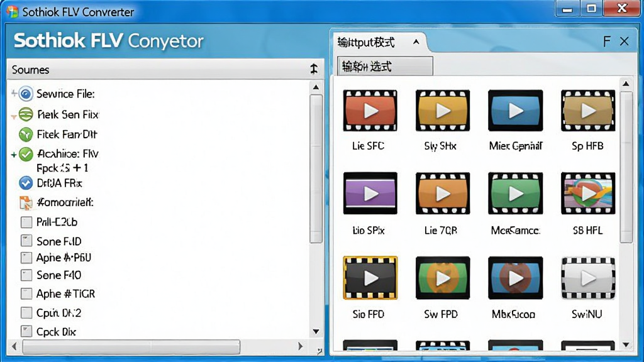This screenshot has height=362, width=644.
Task: Select the tan Sp HFB format icon
Action: [588, 111]
